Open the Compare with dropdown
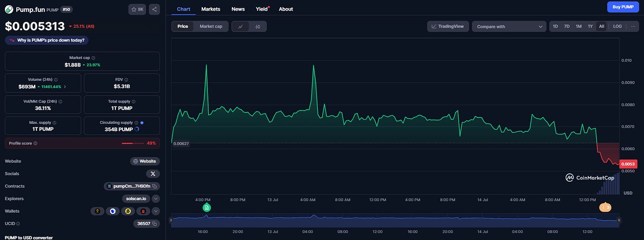Image resolution: width=644 pixels, height=240 pixels. click(x=509, y=27)
